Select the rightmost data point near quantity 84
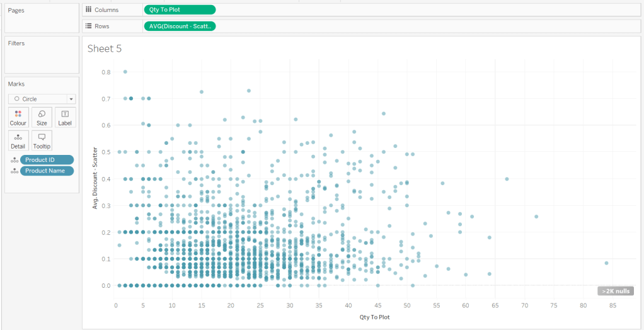 606,263
